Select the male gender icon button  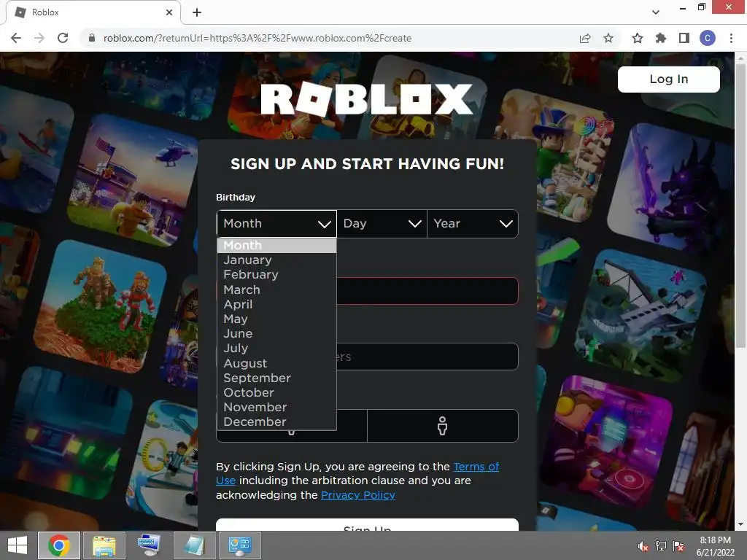coord(443,426)
